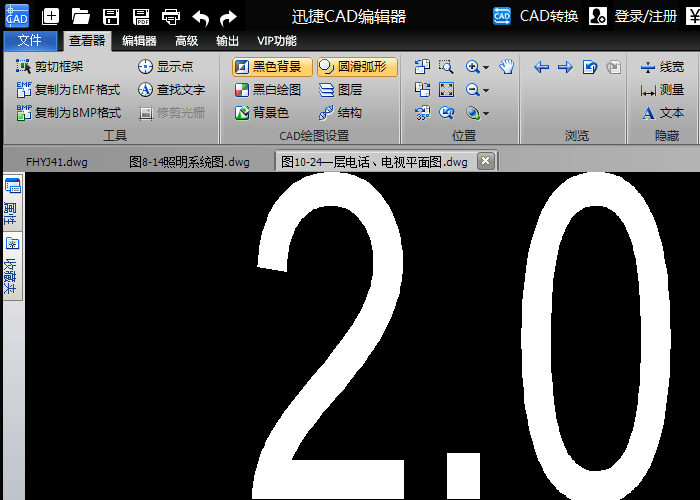Toggle 圆滑弧形 setting

tap(357, 67)
